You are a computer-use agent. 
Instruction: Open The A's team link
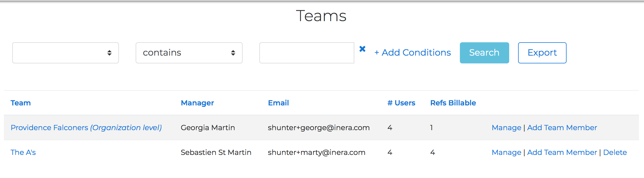[23, 152]
